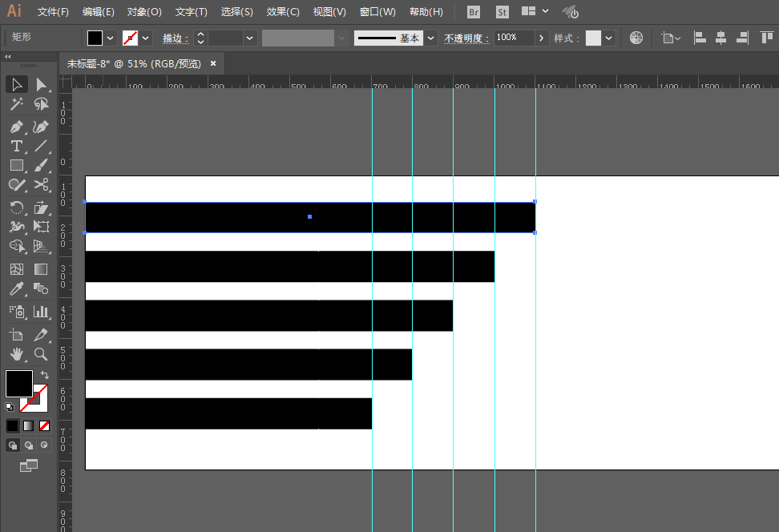Reset to default fill and stroke
The height and width of the screenshot is (532, 779).
[x=10, y=407]
